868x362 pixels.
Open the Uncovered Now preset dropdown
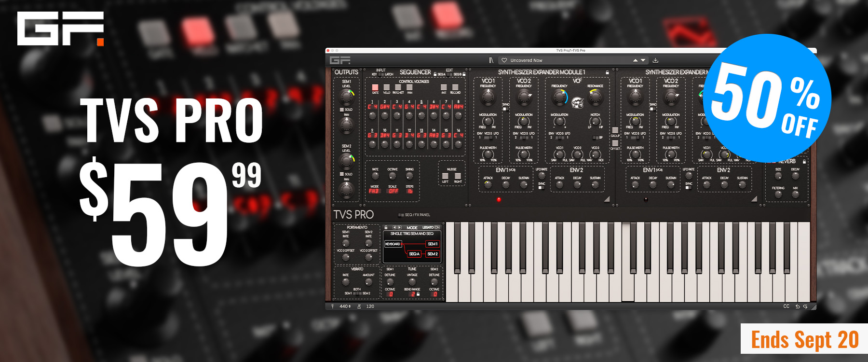pyautogui.click(x=574, y=60)
